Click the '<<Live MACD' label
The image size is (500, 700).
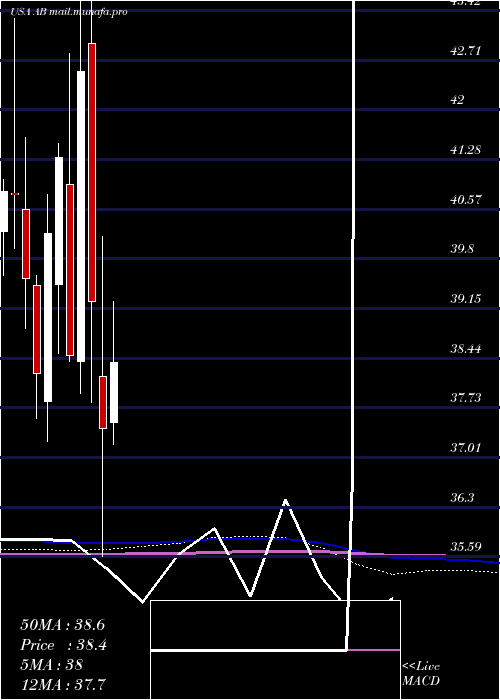(421, 674)
